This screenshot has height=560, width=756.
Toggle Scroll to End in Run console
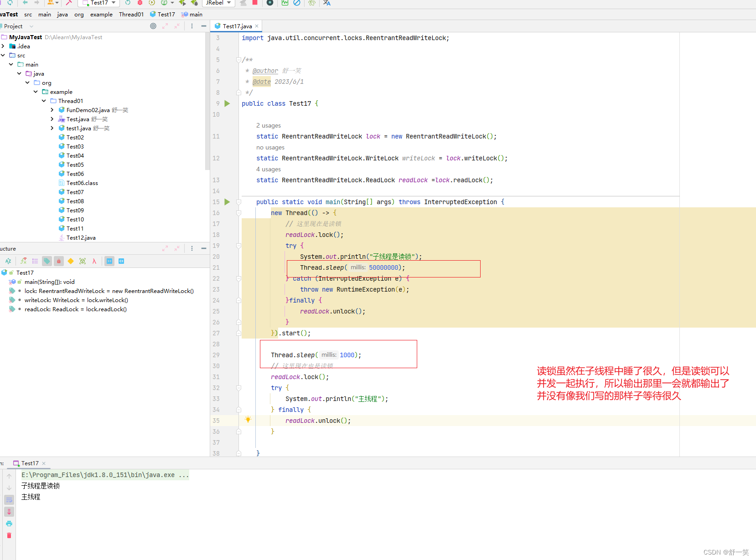9,512
